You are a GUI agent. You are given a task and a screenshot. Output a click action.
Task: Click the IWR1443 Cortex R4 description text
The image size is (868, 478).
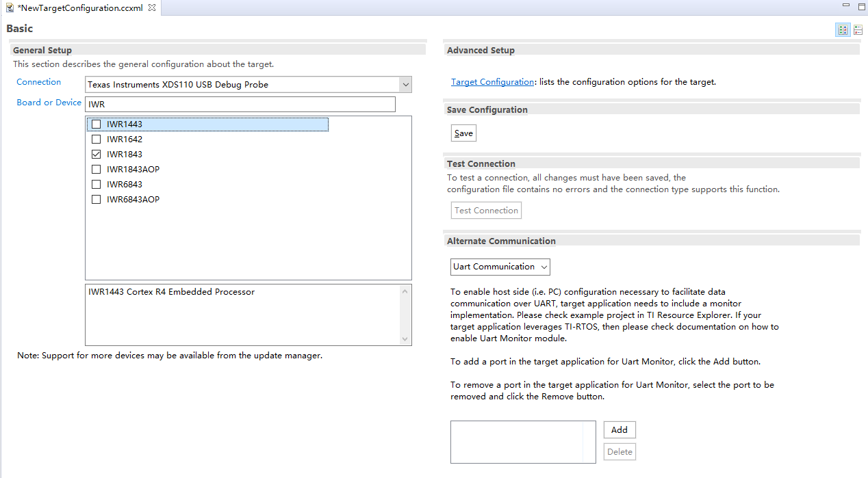coord(171,292)
